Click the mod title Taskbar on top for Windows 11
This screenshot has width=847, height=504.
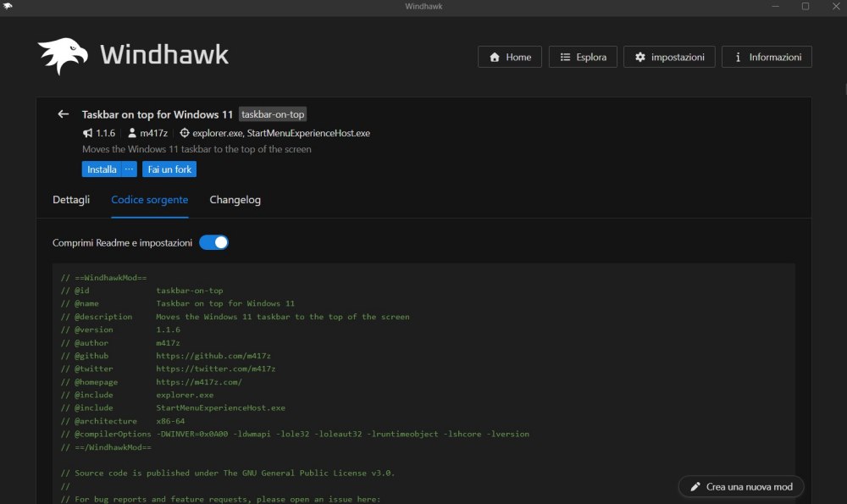click(x=158, y=114)
